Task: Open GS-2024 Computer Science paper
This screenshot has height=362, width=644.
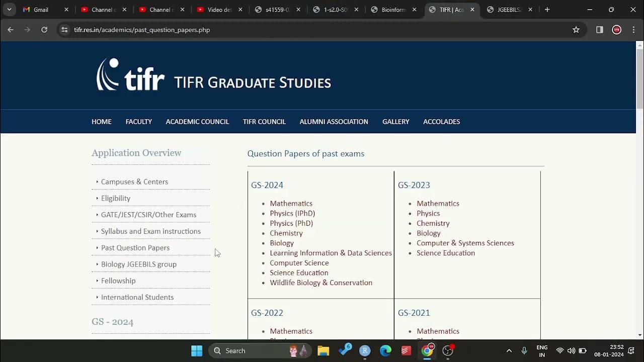Action: point(299,263)
